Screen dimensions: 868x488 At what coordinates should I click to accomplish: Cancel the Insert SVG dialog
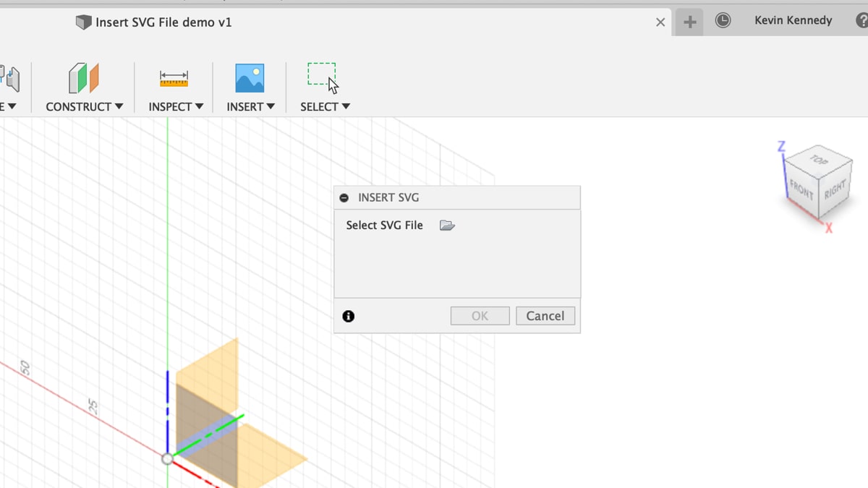click(545, 316)
